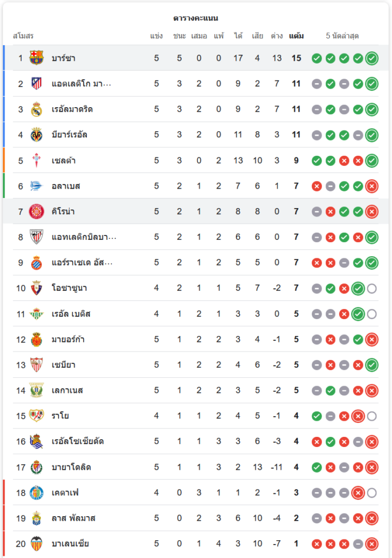Click the แต้ม points column header
This screenshot has height=558, width=392.
pyautogui.click(x=296, y=36)
